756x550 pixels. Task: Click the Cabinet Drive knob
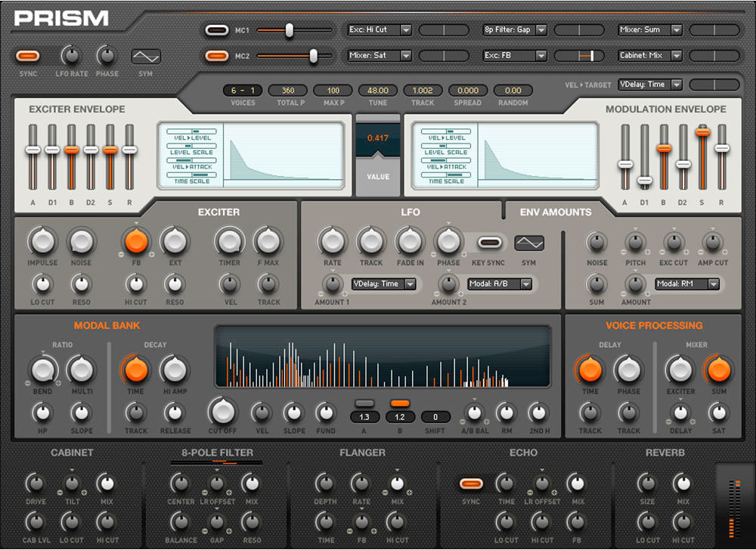35,484
